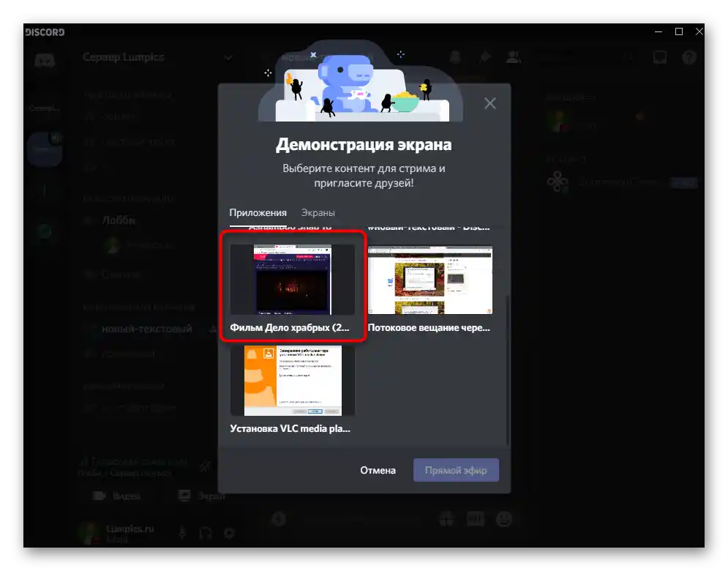Open the GIF picker icon
This screenshot has height=571, width=728.
[476, 518]
